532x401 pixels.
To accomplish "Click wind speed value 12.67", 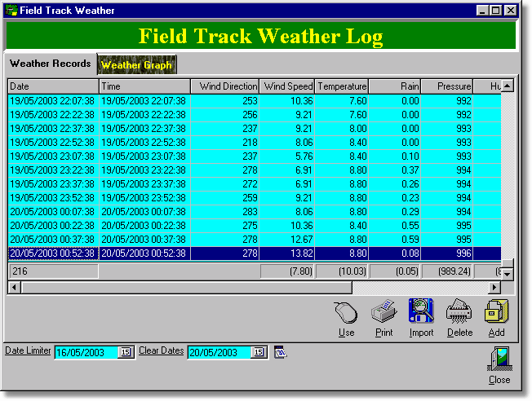I will (302, 240).
